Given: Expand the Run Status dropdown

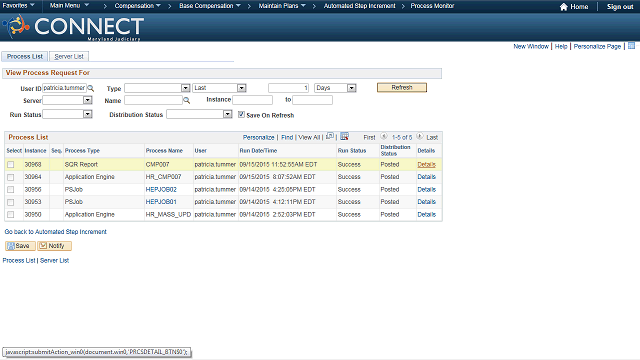Looking at the screenshot, I should click(x=88, y=114).
